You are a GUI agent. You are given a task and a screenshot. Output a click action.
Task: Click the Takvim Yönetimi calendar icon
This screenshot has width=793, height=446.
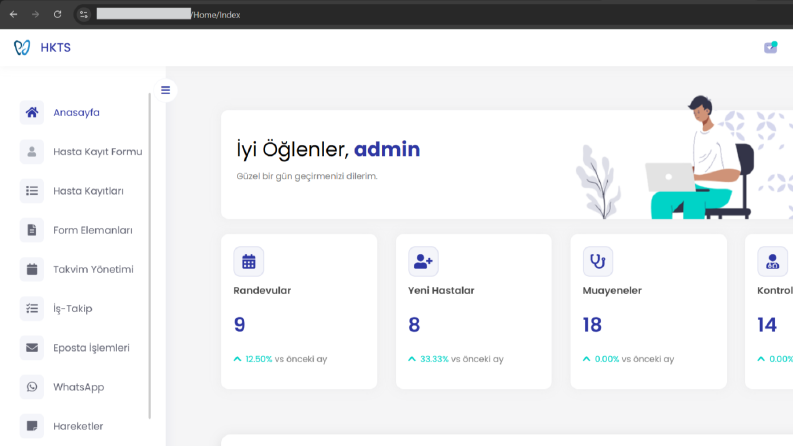32,269
